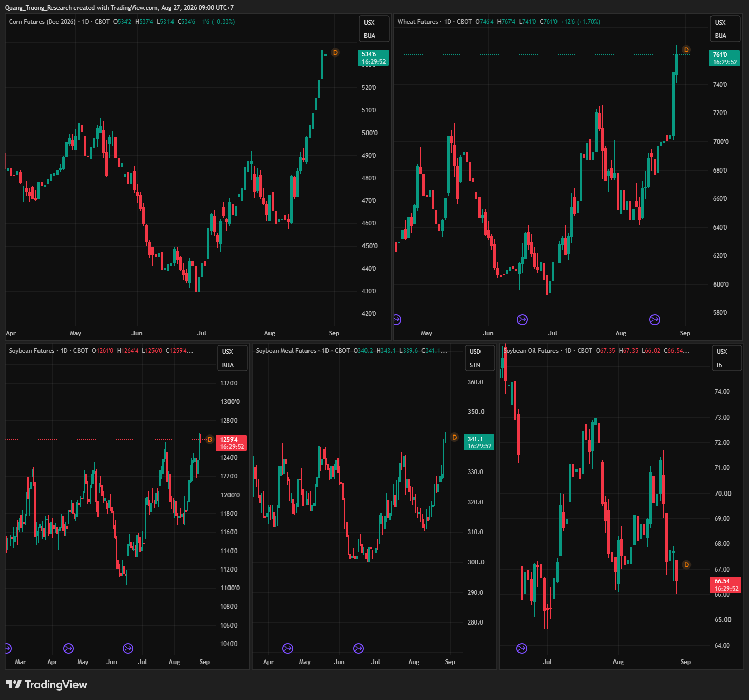The image size is (749, 700).
Task: Click the green 761'0 last price label
Action: click(x=724, y=59)
